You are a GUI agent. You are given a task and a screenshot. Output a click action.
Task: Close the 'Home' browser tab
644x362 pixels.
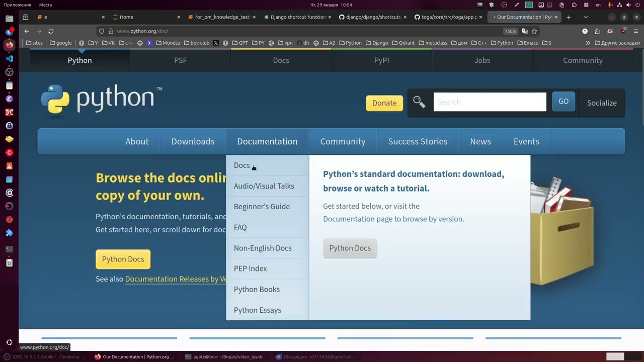pos(178,17)
